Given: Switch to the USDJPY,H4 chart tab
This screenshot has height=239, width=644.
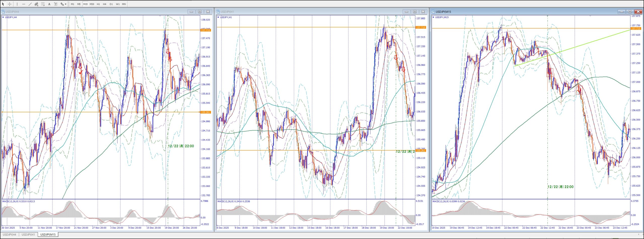Looking at the screenshot, I should pos(10,234).
